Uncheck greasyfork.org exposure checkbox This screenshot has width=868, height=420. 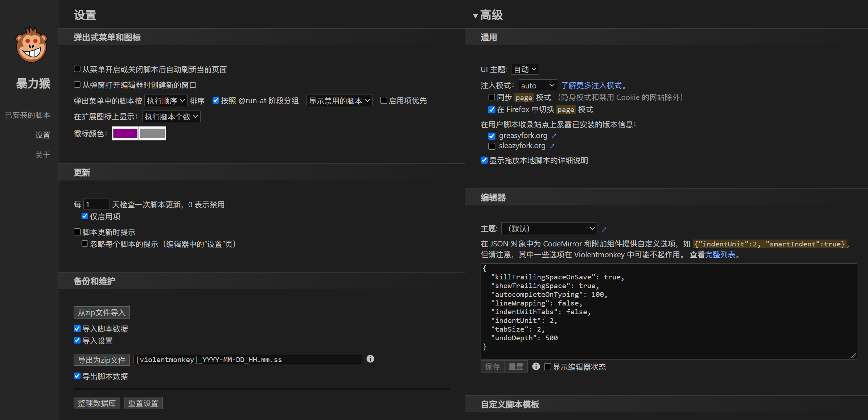[x=492, y=136]
